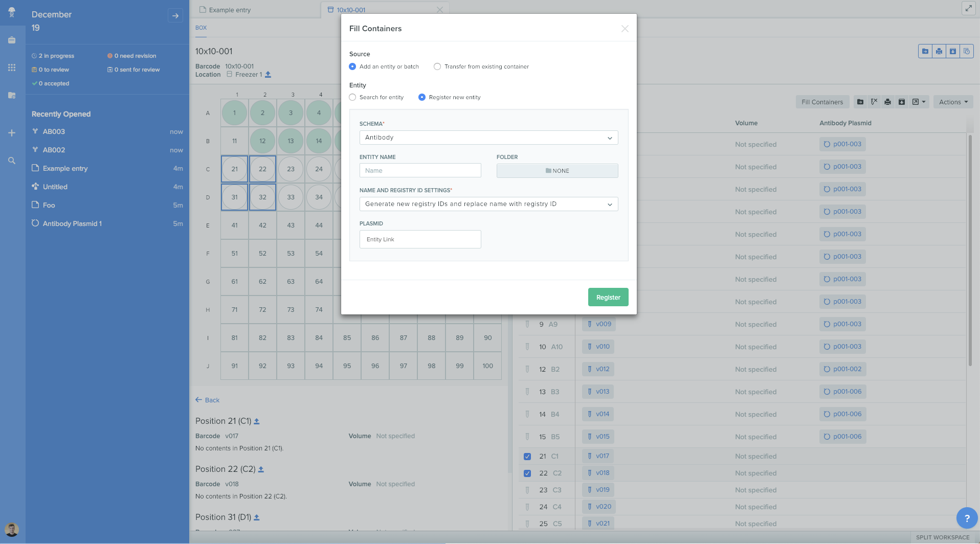The width and height of the screenshot is (980, 544).
Task: Click the table vertical scrollbar
Action: (970, 251)
